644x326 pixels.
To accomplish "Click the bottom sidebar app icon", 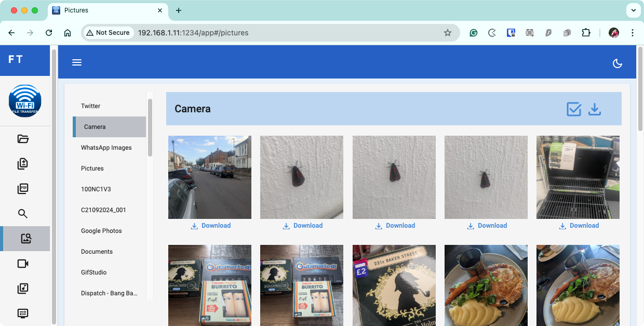I will click(22, 313).
